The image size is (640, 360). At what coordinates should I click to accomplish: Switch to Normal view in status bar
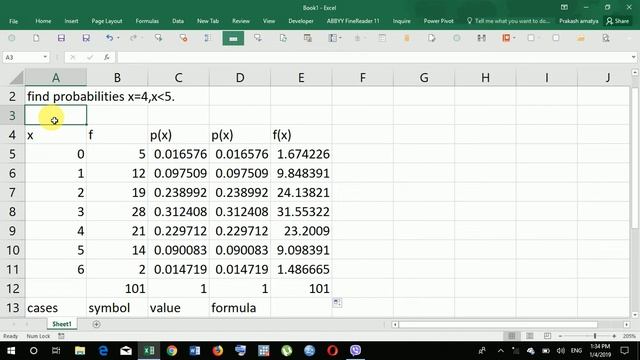coord(511,336)
